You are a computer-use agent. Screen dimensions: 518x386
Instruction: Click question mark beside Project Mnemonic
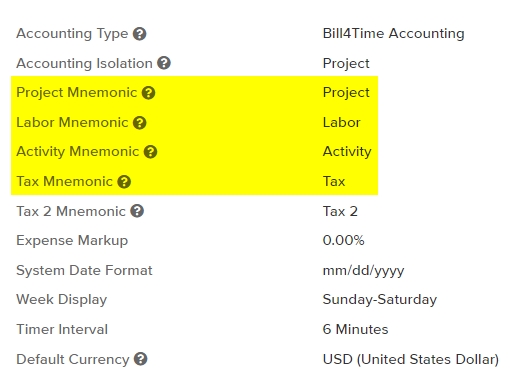tap(149, 93)
